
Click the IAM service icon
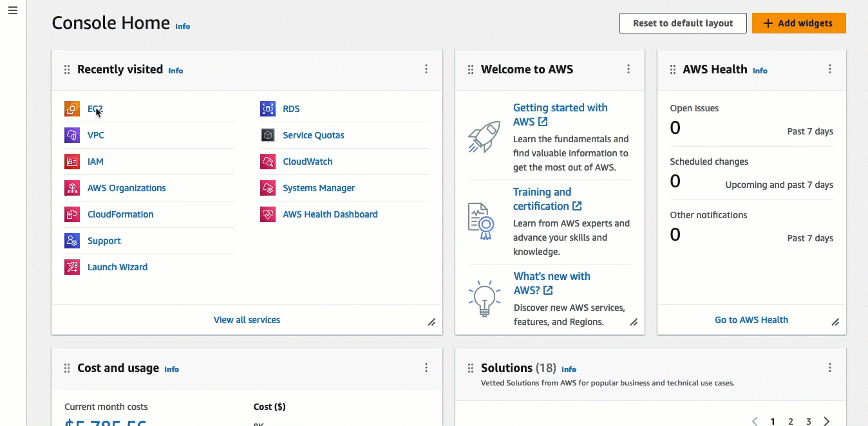[71, 162]
